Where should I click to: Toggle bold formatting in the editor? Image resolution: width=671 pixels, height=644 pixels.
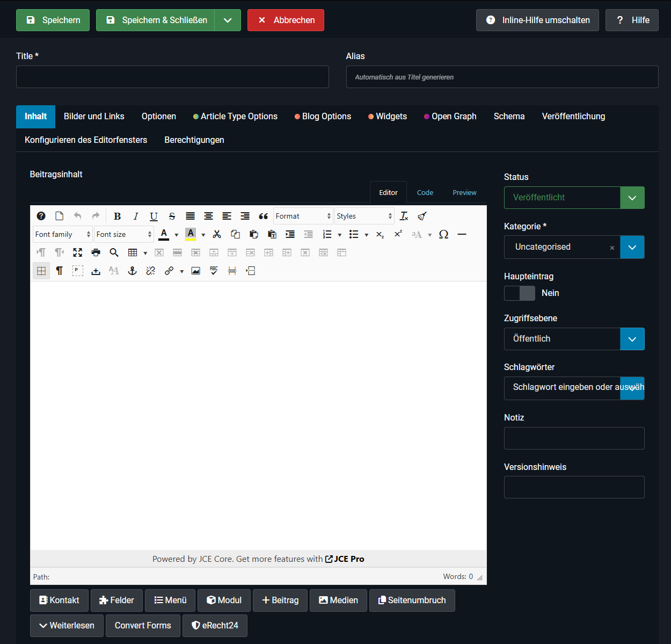[x=117, y=216]
